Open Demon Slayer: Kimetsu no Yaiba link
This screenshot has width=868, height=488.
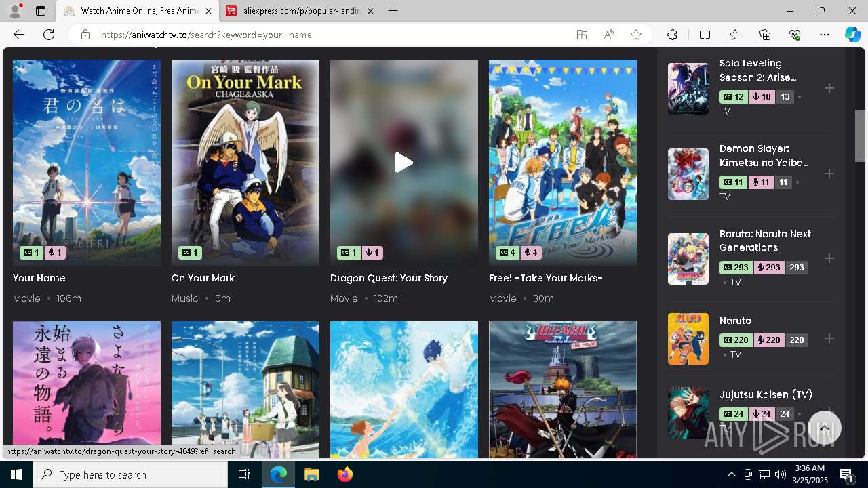764,155
